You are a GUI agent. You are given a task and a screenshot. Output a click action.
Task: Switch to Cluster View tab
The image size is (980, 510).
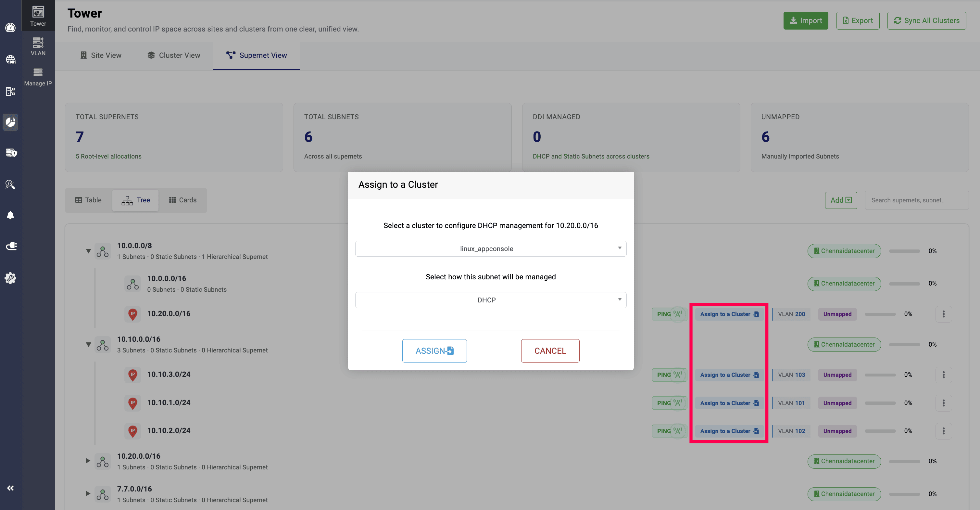[174, 55]
